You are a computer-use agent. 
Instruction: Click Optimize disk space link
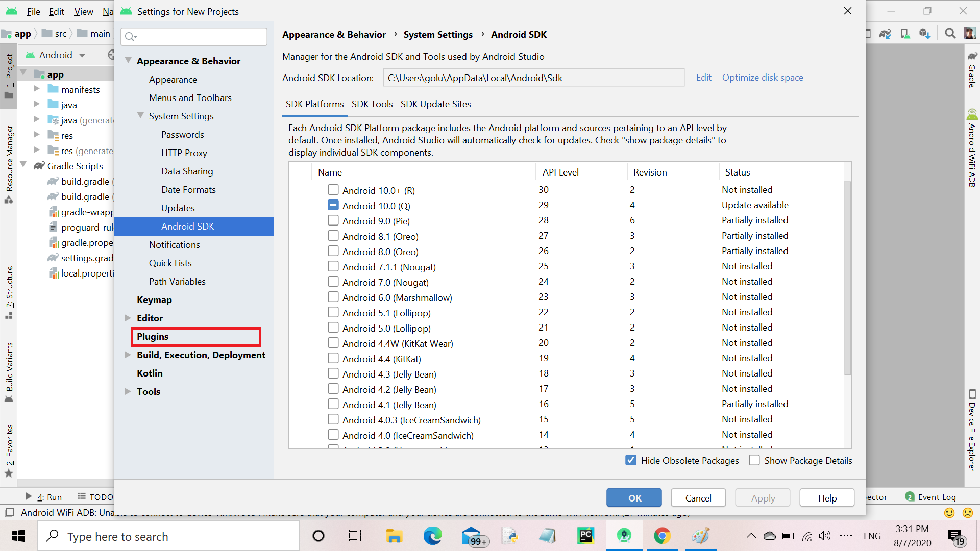(763, 78)
